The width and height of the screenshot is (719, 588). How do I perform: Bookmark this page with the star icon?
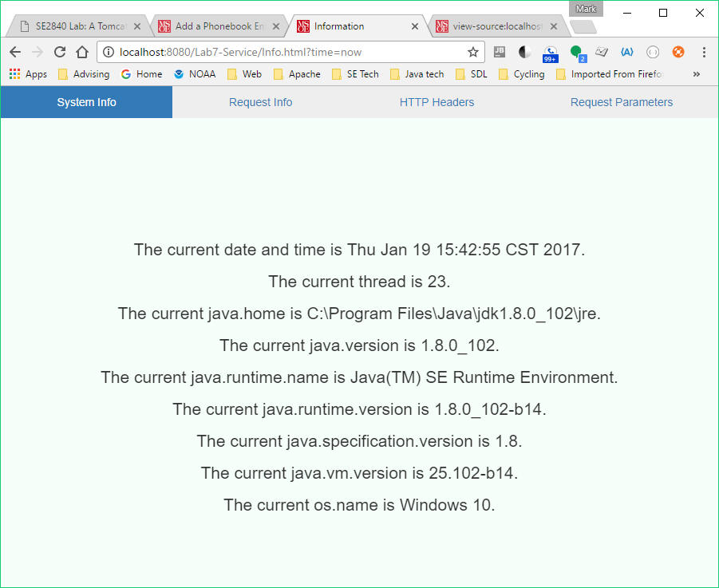tap(472, 51)
